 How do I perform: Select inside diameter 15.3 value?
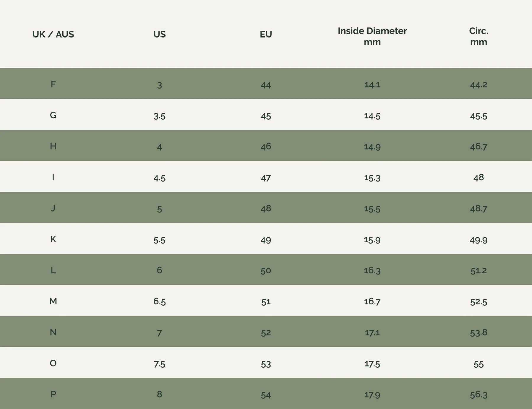[372, 178]
